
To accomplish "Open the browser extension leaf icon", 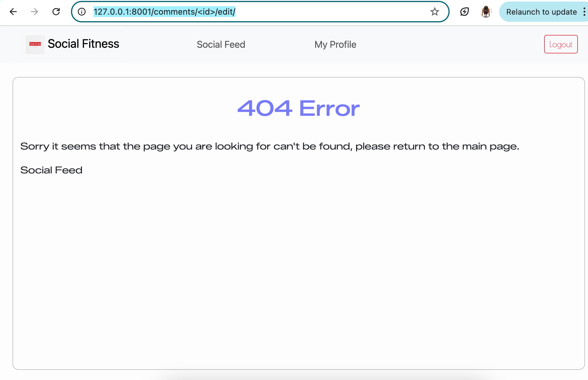I will pyautogui.click(x=465, y=12).
